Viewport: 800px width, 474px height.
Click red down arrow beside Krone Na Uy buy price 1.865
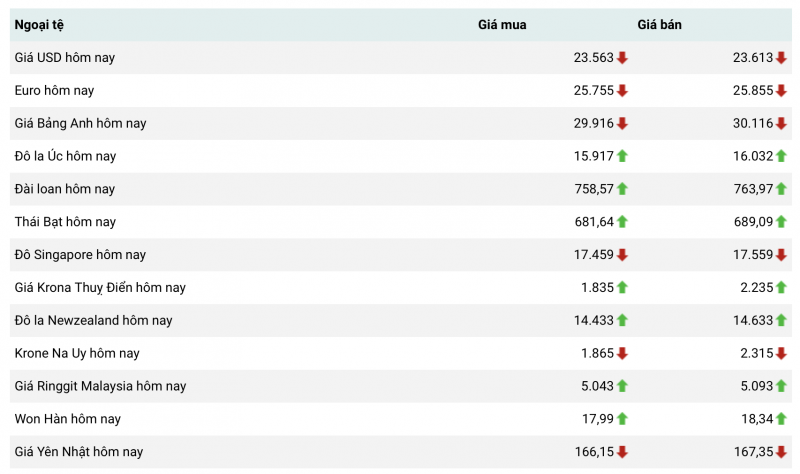(622, 353)
